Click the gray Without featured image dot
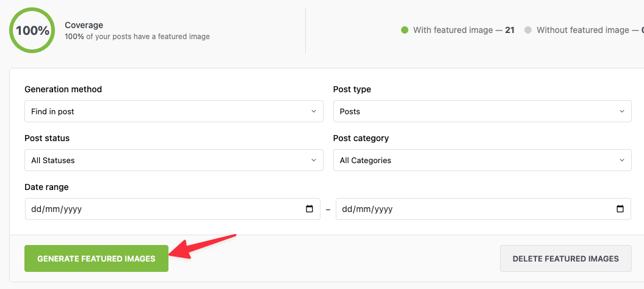Image resolution: width=644 pixels, height=289 pixels. 528,30
